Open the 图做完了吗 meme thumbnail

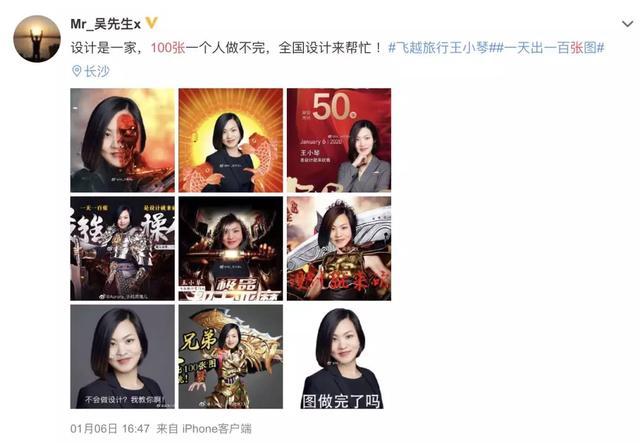pyautogui.click(x=339, y=357)
